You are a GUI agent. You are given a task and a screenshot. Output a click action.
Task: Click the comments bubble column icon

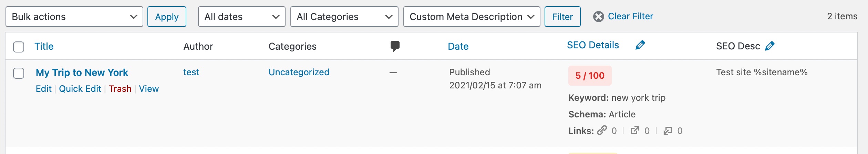395,46
